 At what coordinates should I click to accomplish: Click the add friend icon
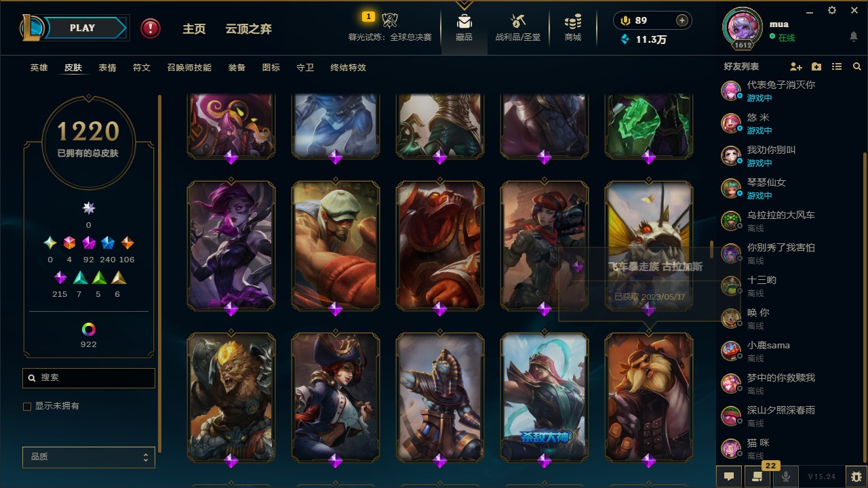pyautogui.click(x=796, y=66)
